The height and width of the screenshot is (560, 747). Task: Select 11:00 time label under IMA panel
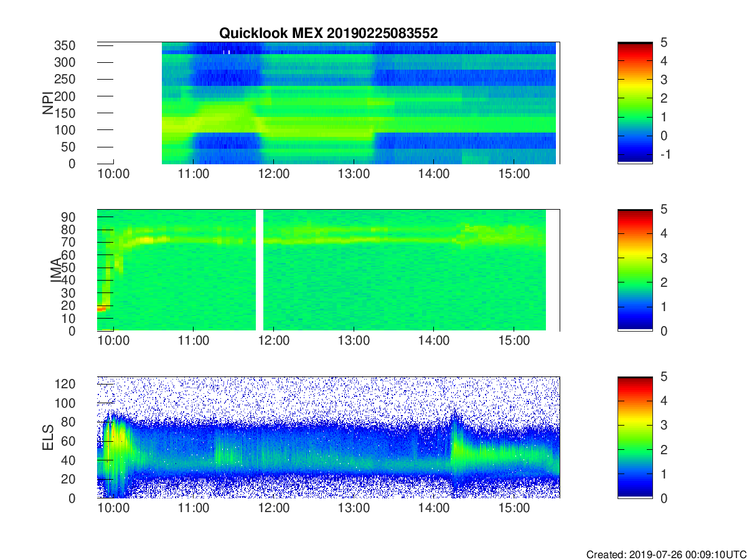(194, 342)
